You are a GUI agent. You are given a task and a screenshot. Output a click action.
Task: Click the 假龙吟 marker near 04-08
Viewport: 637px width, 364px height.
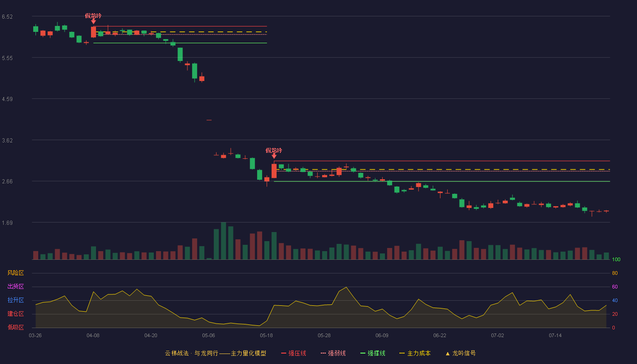click(93, 18)
